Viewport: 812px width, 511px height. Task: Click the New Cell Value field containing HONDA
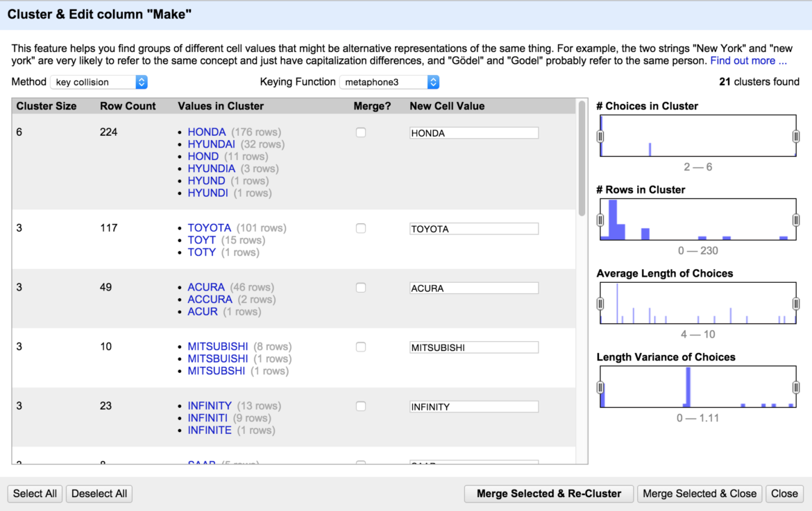pyautogui.click(x=474, y=133)
